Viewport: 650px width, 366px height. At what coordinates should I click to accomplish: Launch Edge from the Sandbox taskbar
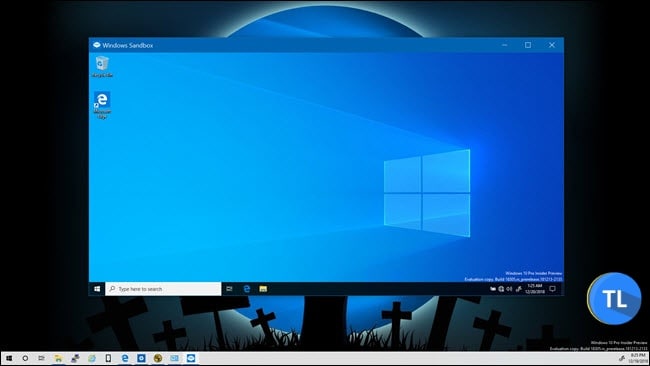click(247, 289)
